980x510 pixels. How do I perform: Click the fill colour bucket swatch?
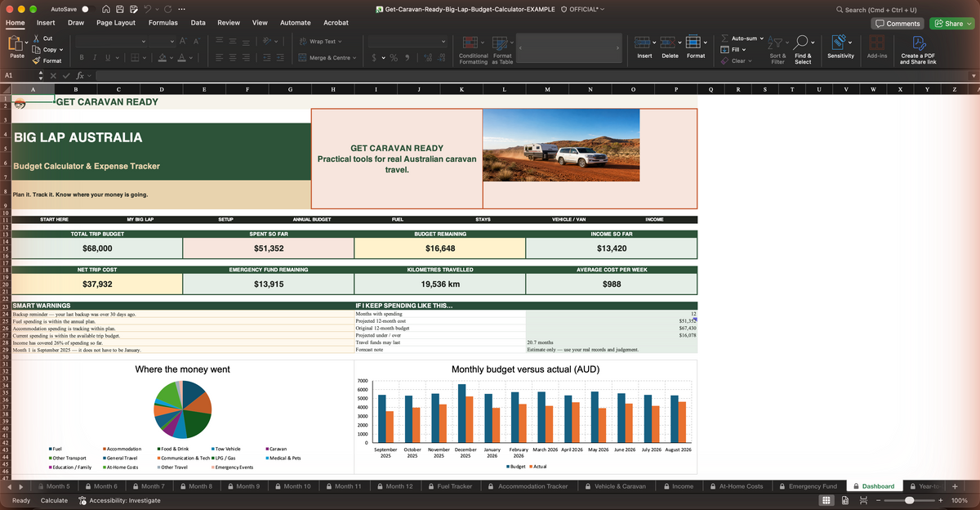(x=163, y=58)
